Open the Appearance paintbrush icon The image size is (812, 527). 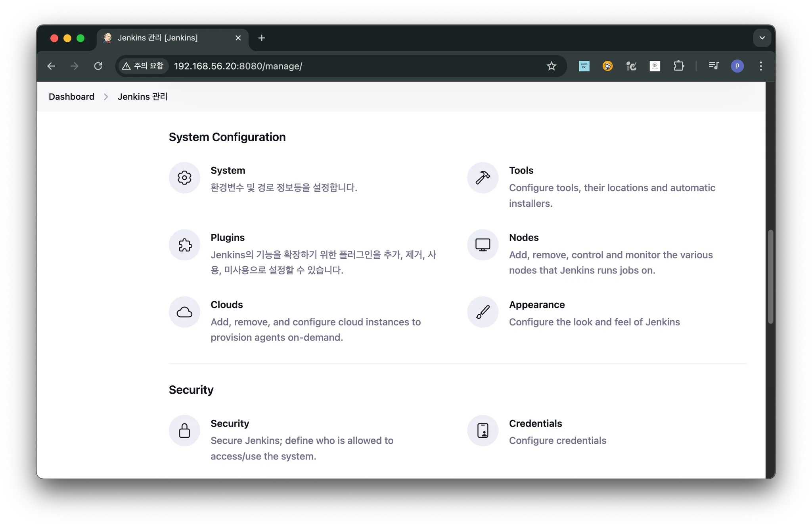[x=483, y=312]
